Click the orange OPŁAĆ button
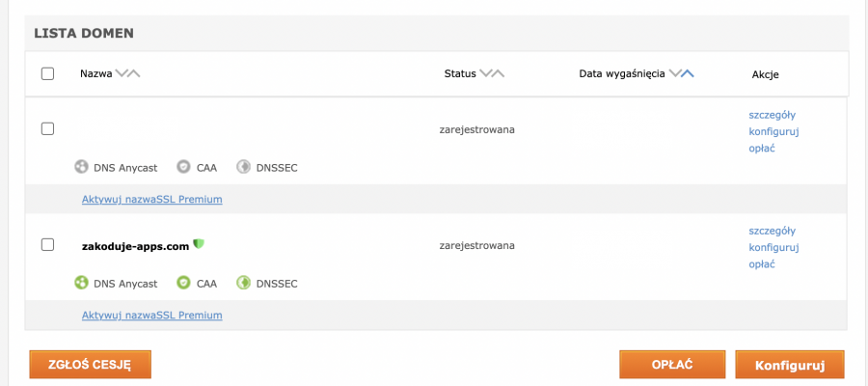This screenshot has height=386, width=868. pyautogui.click(x=672, y=365)
